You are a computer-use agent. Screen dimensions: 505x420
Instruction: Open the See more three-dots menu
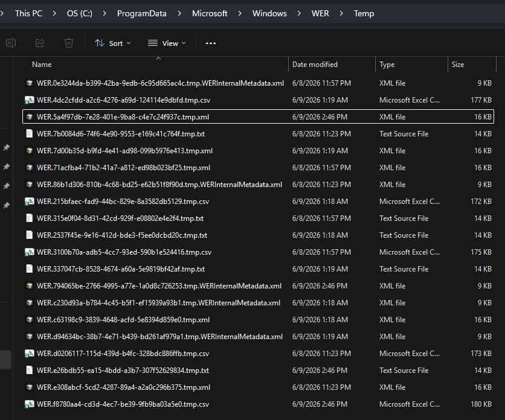211,43
